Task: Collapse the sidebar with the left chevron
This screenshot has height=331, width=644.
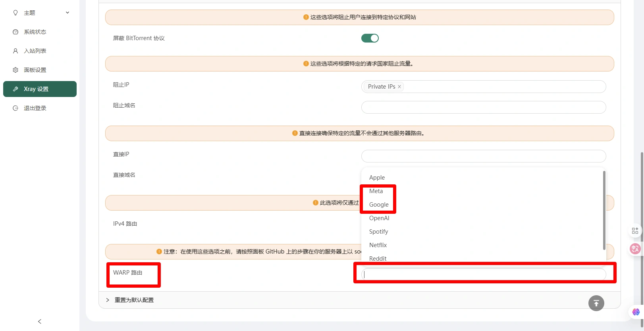Action: point(40,321)
